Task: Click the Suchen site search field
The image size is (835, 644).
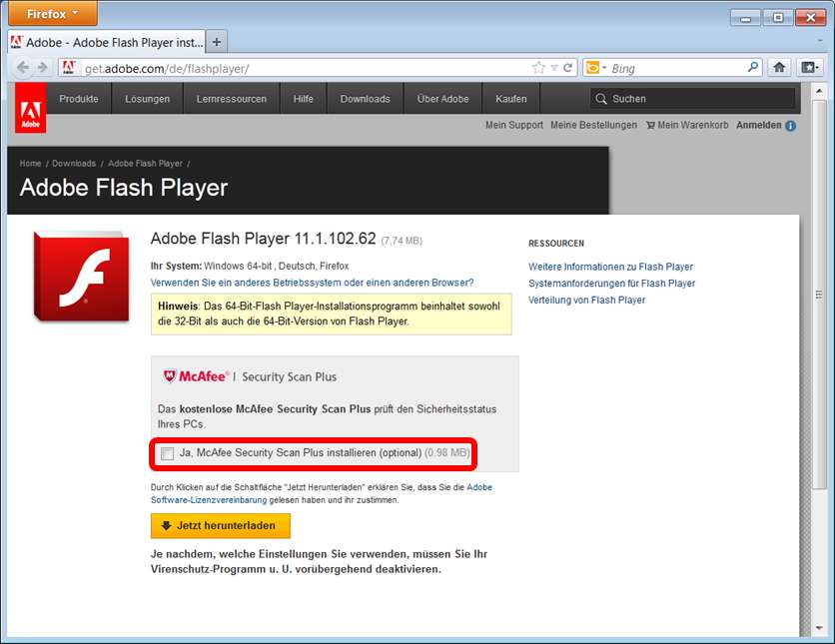Action: coord(692,99)
